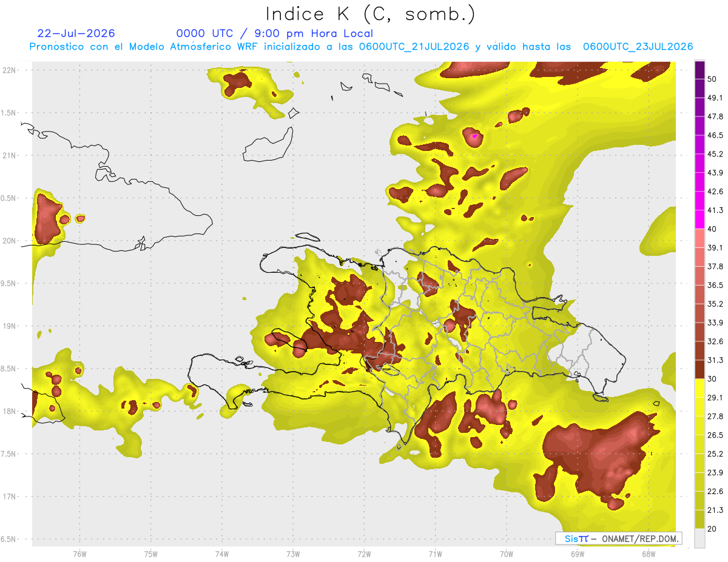Select the '31.3' scale label
This screenshot has width=728, height=562.
pyautogui.click(x=715, y=360)
